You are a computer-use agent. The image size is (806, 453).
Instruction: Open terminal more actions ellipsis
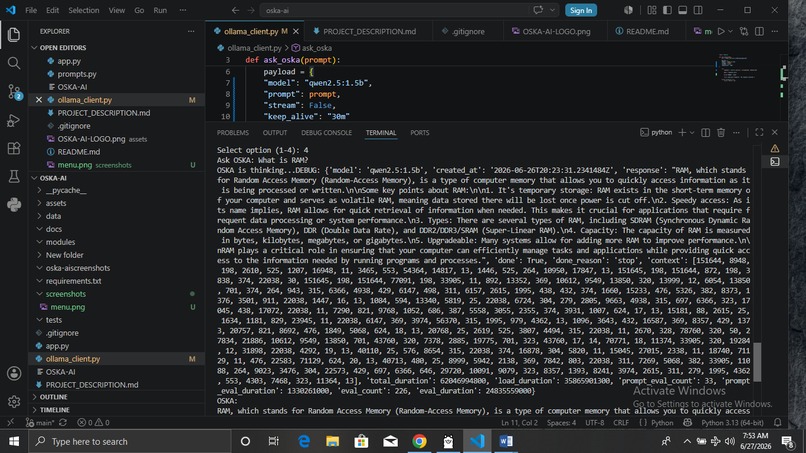pos(736,133)
